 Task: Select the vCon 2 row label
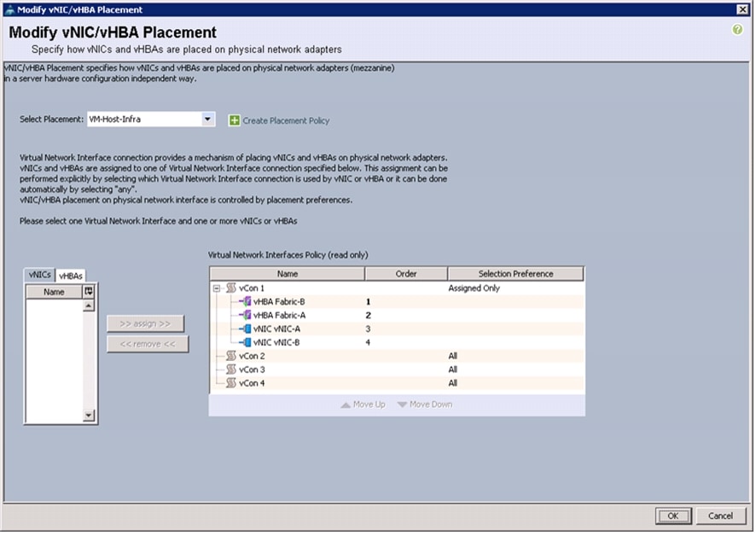point(252,356)
